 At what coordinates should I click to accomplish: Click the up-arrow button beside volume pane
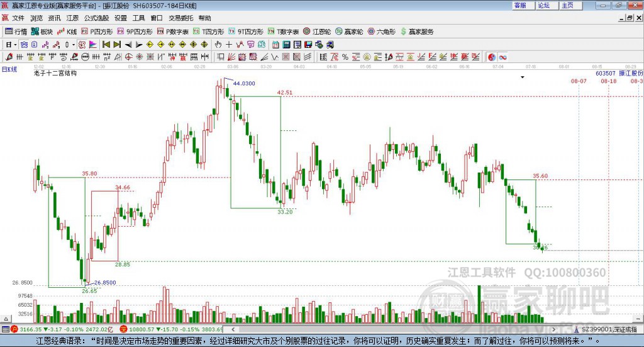(x=6, y=319)
